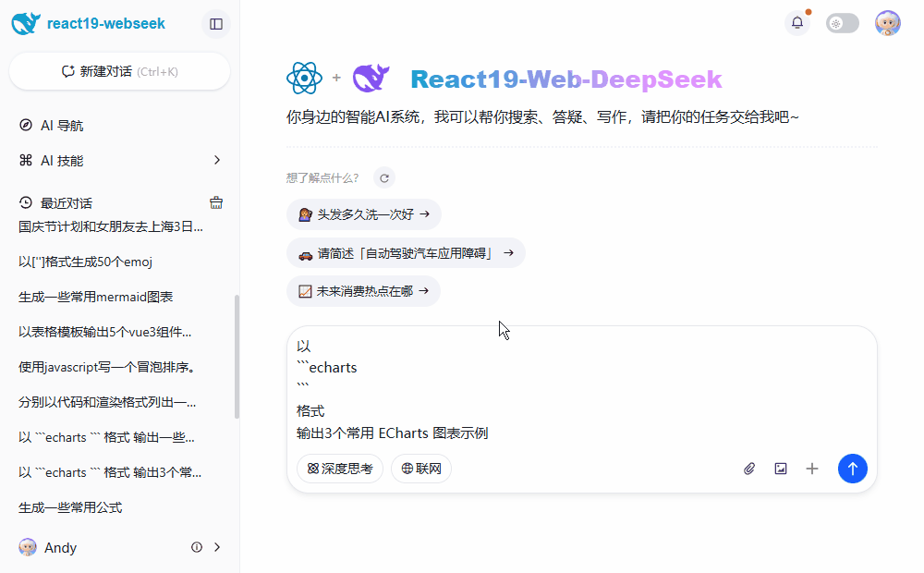Image resolution: width=924 pixels, height=573 pixels.
Task: Open AI 技能 menu item
Action: click(x=119, y=160)
